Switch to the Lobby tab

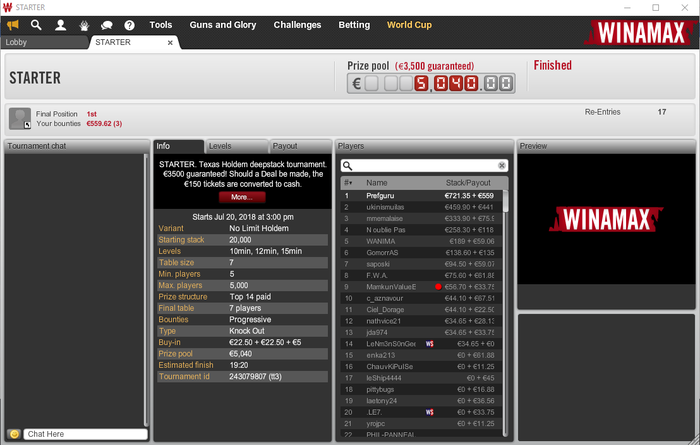(44, 42)
